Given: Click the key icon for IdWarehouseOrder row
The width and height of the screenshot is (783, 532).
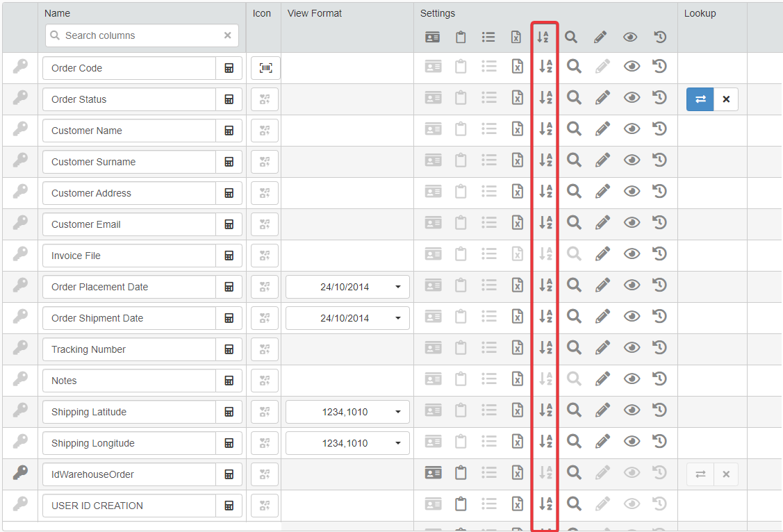Looking at the screenshot, I should 20,474.
